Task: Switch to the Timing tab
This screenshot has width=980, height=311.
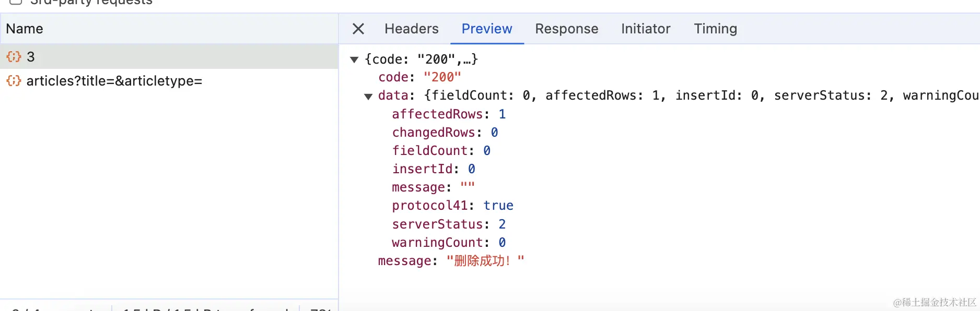Action: 716,29
